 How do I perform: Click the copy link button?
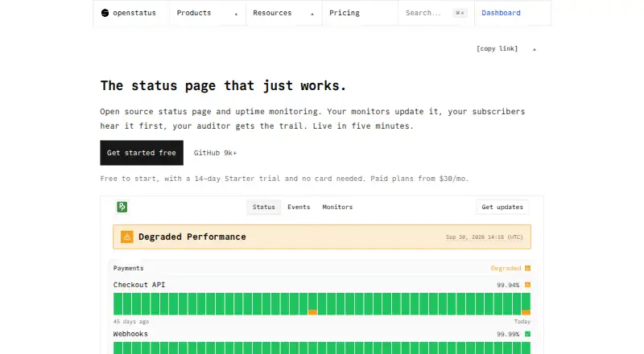(x=497, y=48)
